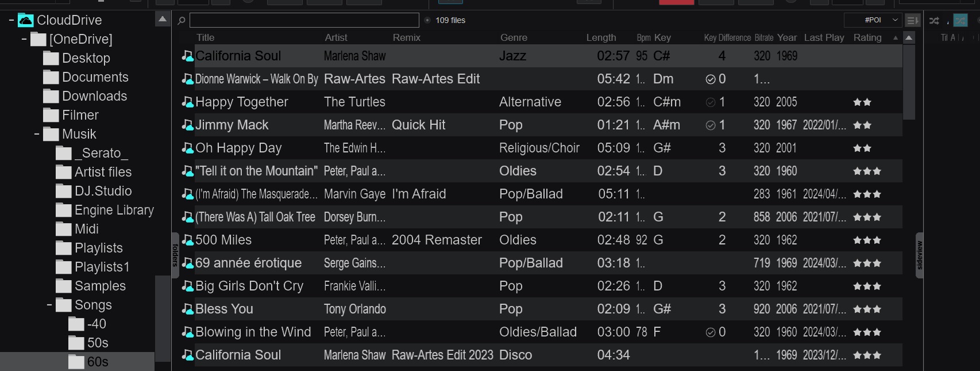Image resolution: width=980 pixels, height=371 pixels.
Task: Click the file list scroll-up arrow
Action: coord(909,38)
